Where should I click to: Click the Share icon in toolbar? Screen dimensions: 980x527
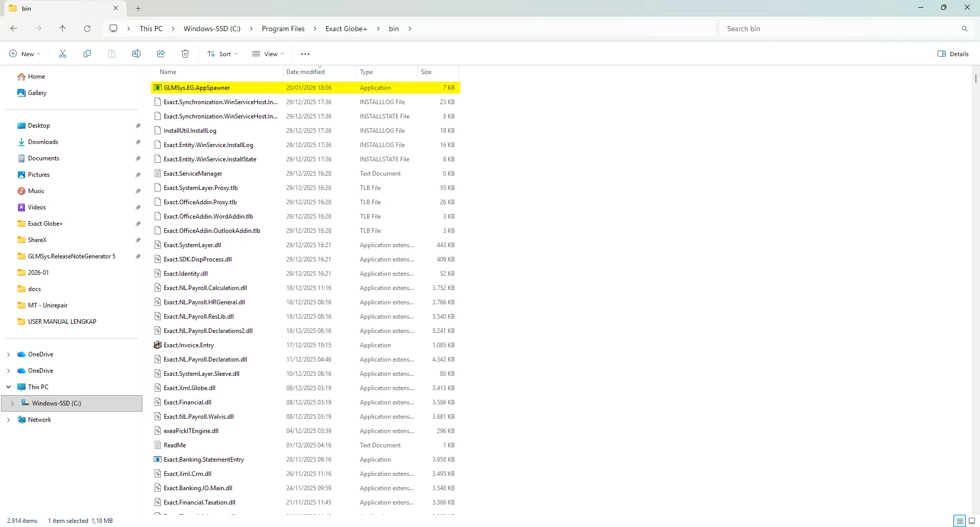pyautogui.click(x=161, y=54)
